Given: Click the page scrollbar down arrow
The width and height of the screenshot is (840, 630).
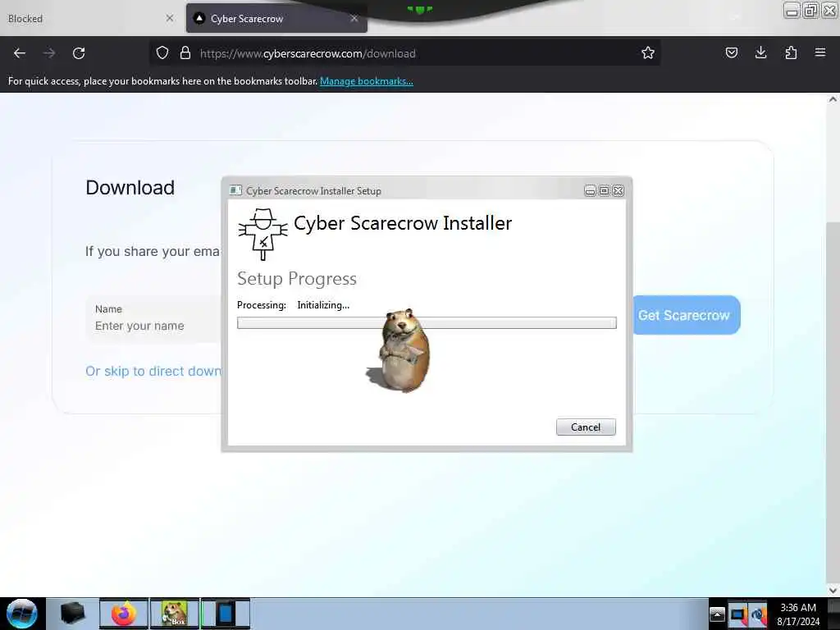Looking at the screenshot, I should click(833, 590).
